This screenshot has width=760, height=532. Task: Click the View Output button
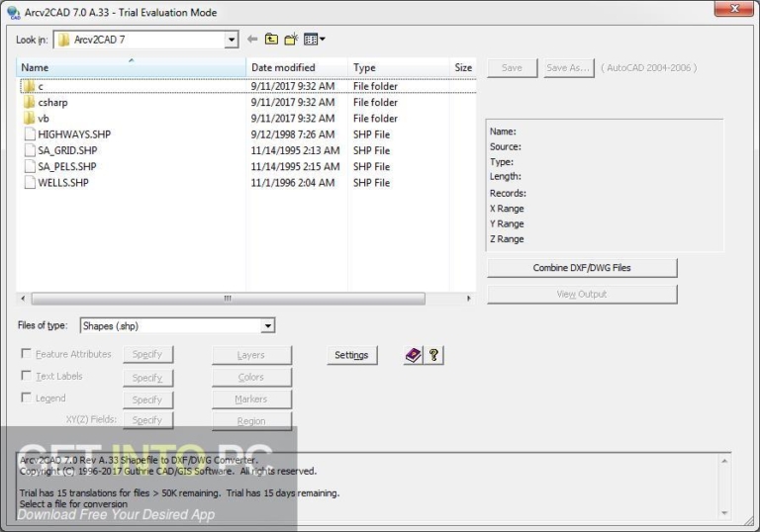coord(582,294)
